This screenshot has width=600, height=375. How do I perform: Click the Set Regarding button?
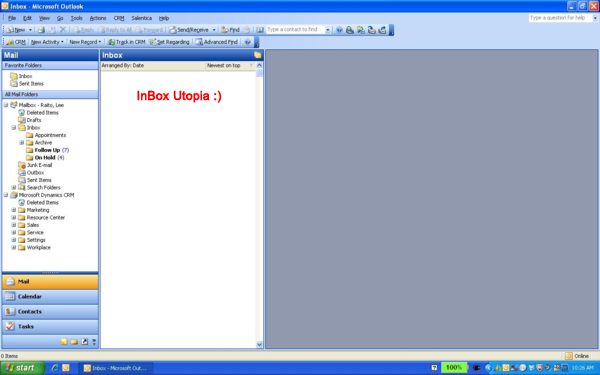169,42
